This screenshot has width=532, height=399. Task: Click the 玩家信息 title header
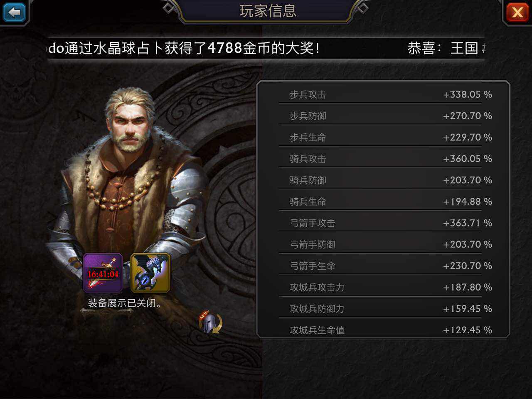(x=268, y=11)
